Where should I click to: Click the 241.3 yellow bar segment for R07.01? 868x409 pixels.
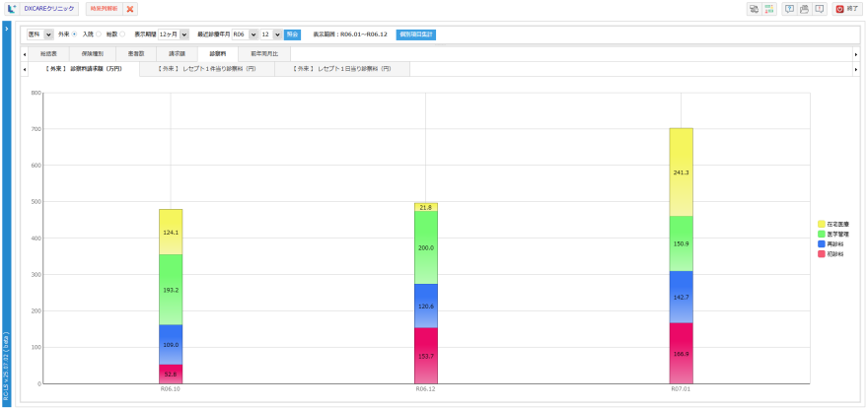(x=681, y=171)
